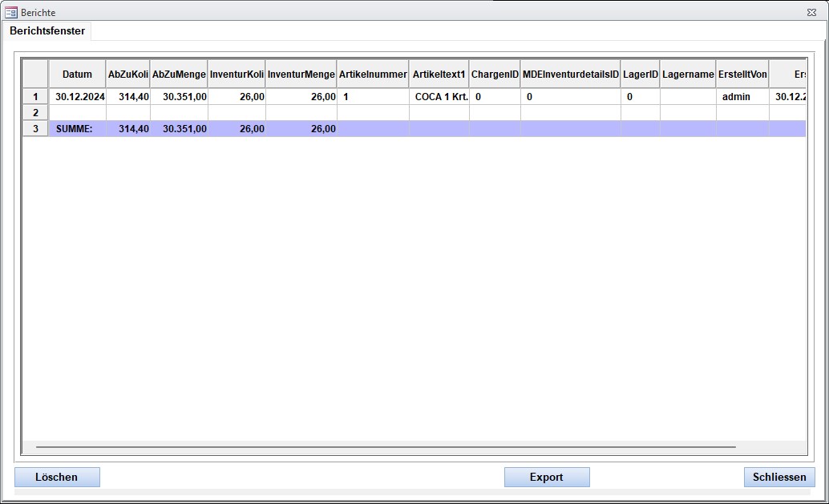
Task: Select the InventurKoli column header
Action: pyautogui.click(x=237, y=74)
